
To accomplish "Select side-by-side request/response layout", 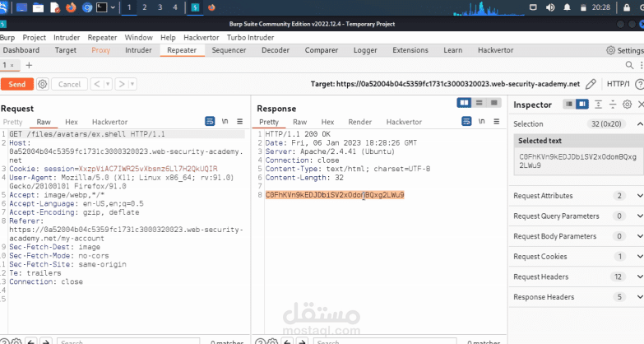I will 464,103.
